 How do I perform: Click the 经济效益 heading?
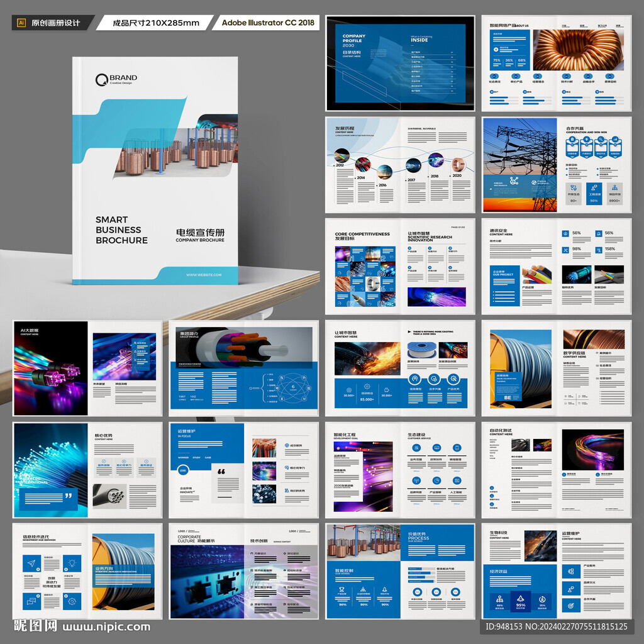click(498, 571)
